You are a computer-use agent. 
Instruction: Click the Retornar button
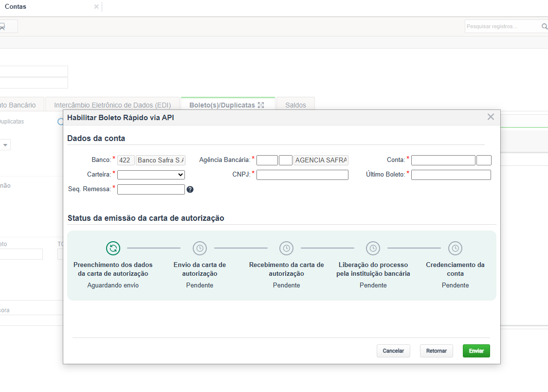[x=437, y=351]
